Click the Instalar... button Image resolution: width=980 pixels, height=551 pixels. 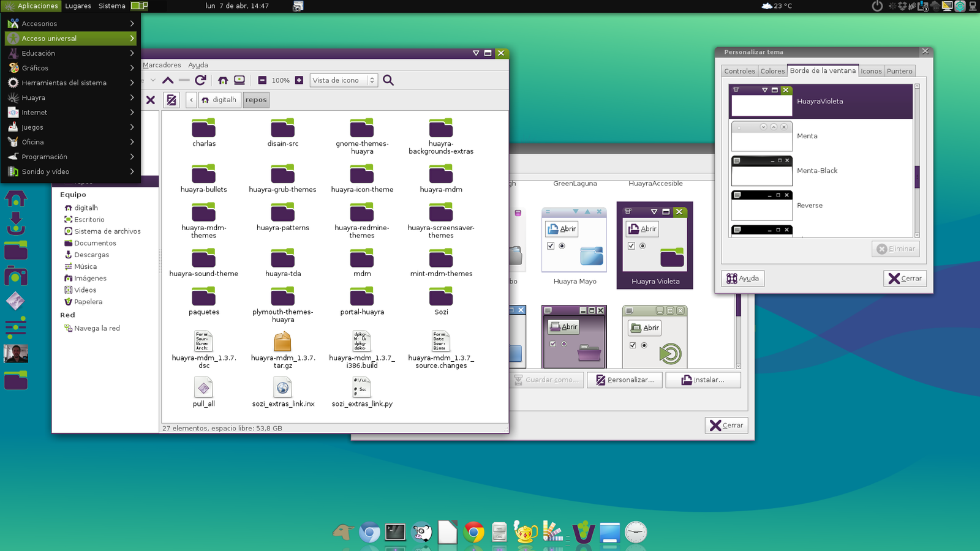703,380
